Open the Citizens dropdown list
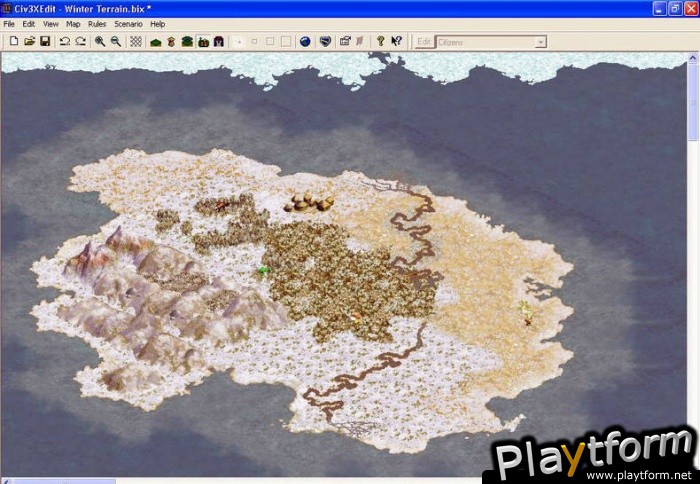This screenshot has height=484, width=700. click(x=541, y=42)
